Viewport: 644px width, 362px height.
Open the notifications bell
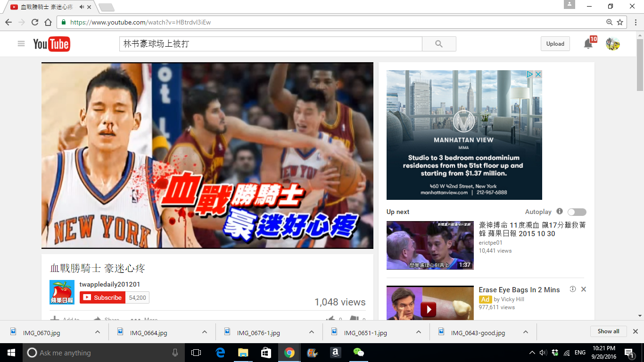(x=588, y=44)
